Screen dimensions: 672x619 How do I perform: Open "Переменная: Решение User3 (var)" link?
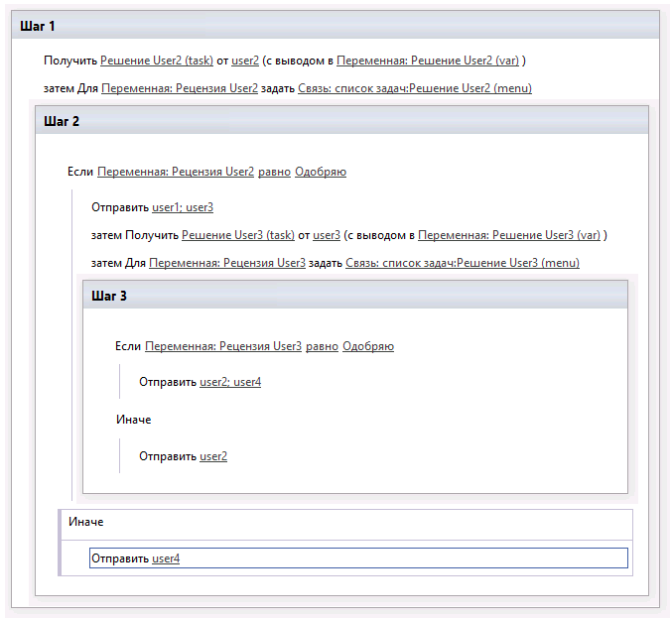click(x=509, y=235)
